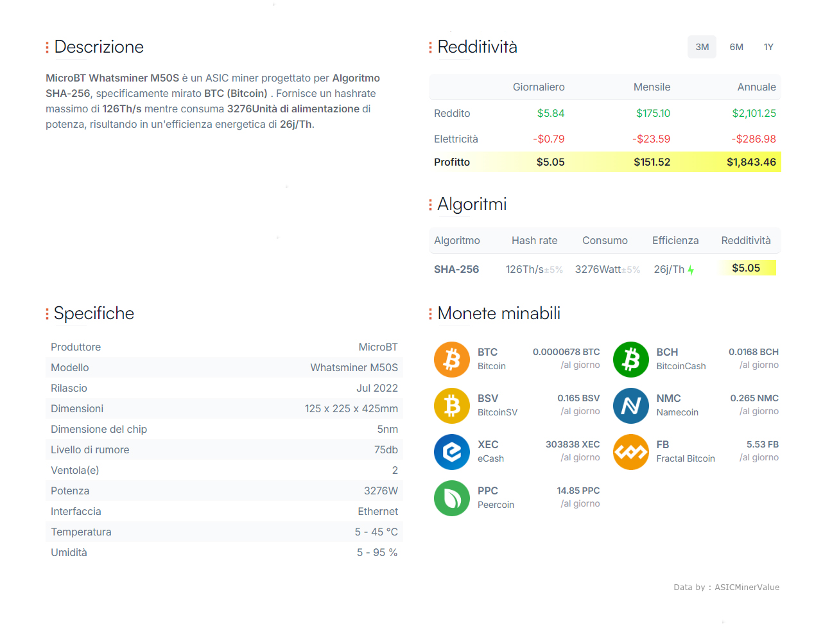Click the dimensions value 125 x 225 x 425mm
This screenshot has height=644, width=832.
(351, 408)
